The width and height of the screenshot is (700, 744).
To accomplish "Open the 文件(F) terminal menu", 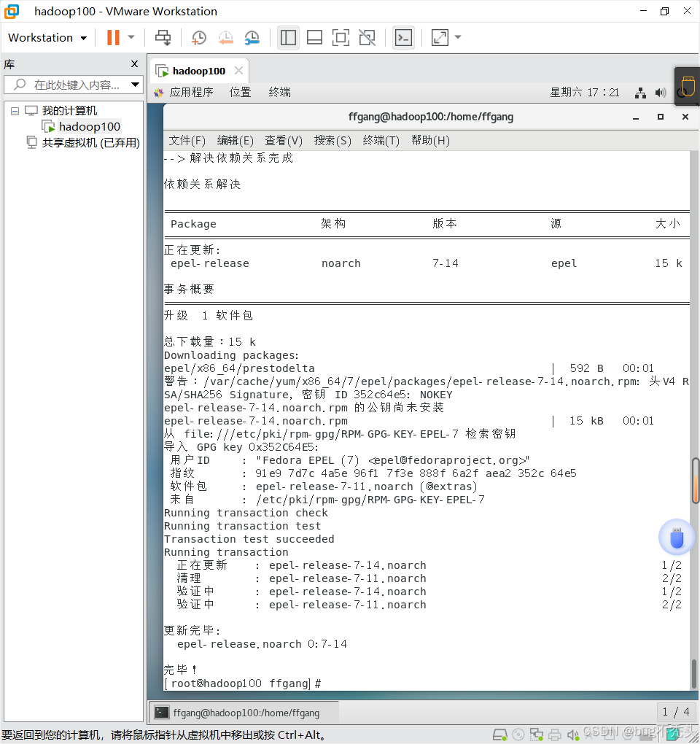I will coord(187,141).
